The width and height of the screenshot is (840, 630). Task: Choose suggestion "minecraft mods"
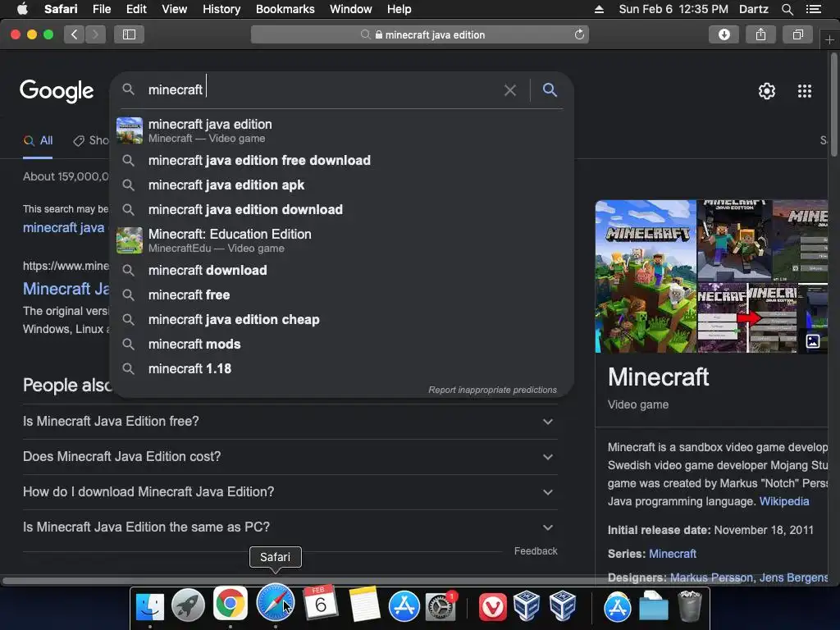342,344
